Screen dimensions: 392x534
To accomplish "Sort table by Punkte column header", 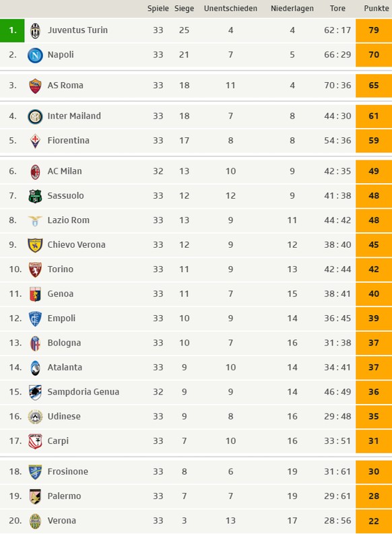I will tap(377, 9).
